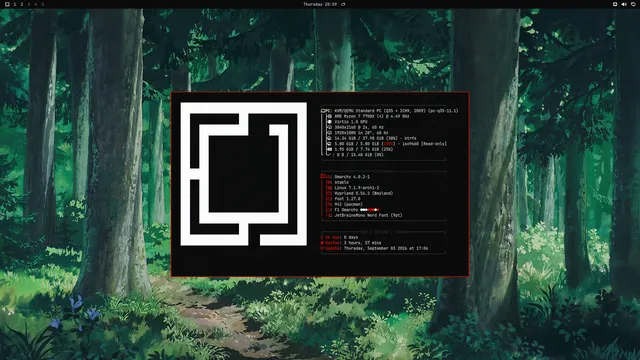Image resolution: width=640 pixels, height=360 pixels.
Task: Click the red OS icon beside 'Omarchy 4.0.2-1'
Action: coord(323,177)
